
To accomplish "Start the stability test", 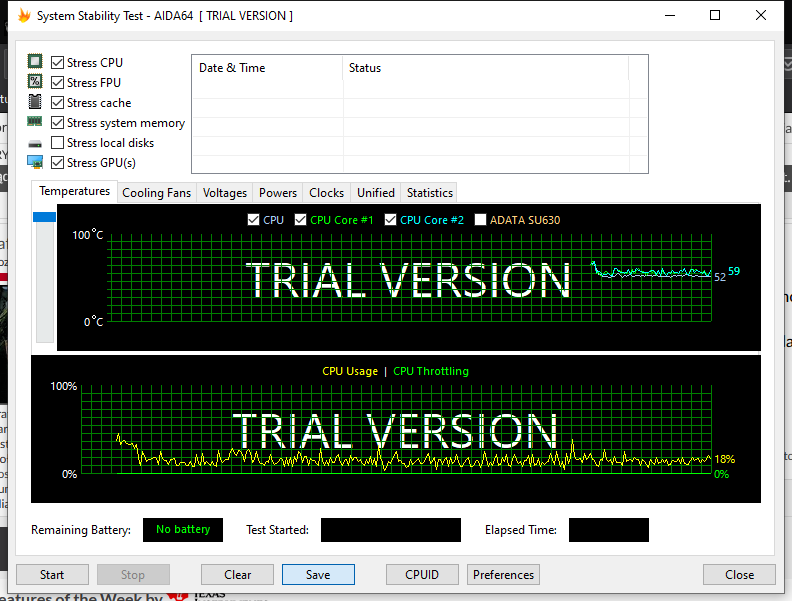I will [52, 575].
